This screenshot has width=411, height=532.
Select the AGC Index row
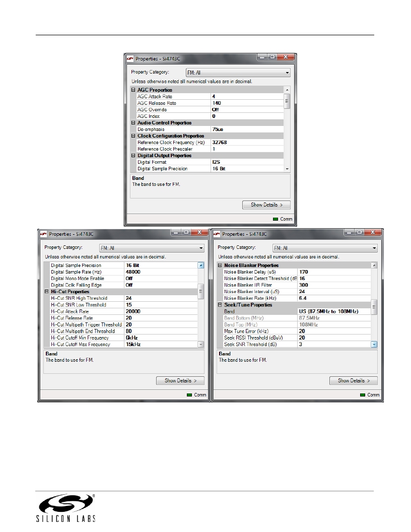coord(210,116)
